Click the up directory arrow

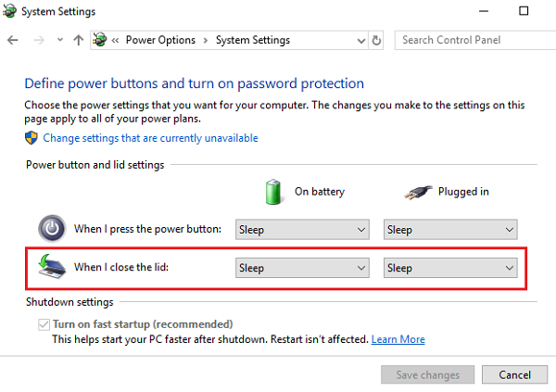tap(78, 40)
